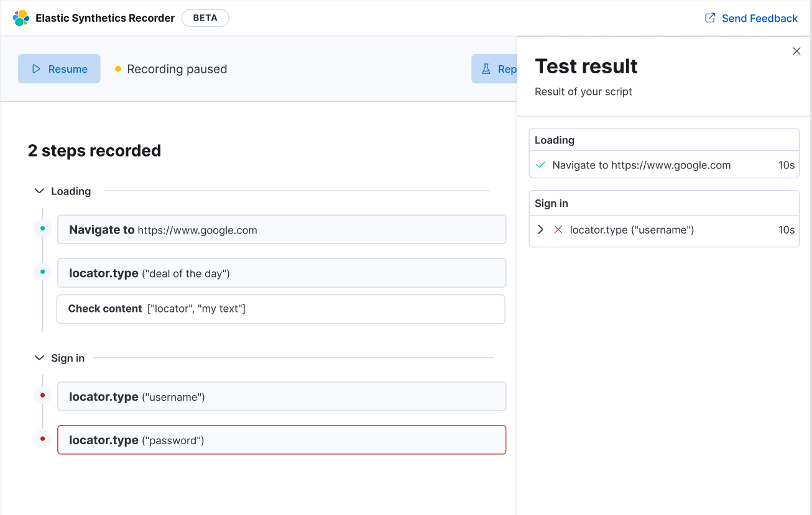Click the red dot beside username step
Image resolution: width=812 pixels, height=515 pixels.
click(42, 395)
